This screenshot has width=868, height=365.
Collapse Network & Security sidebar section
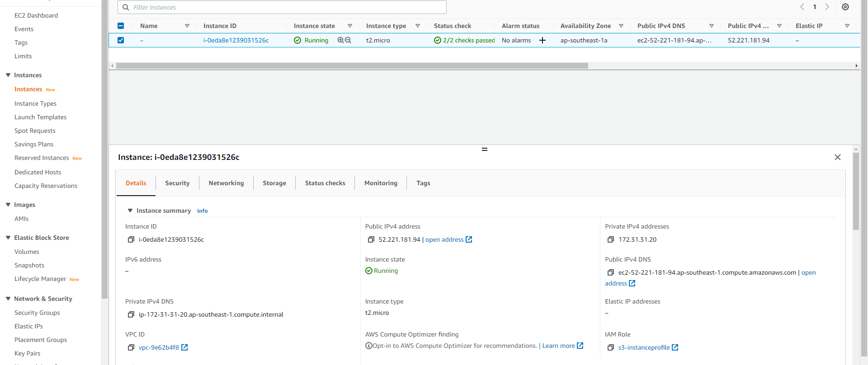click(x=8, y=299)
